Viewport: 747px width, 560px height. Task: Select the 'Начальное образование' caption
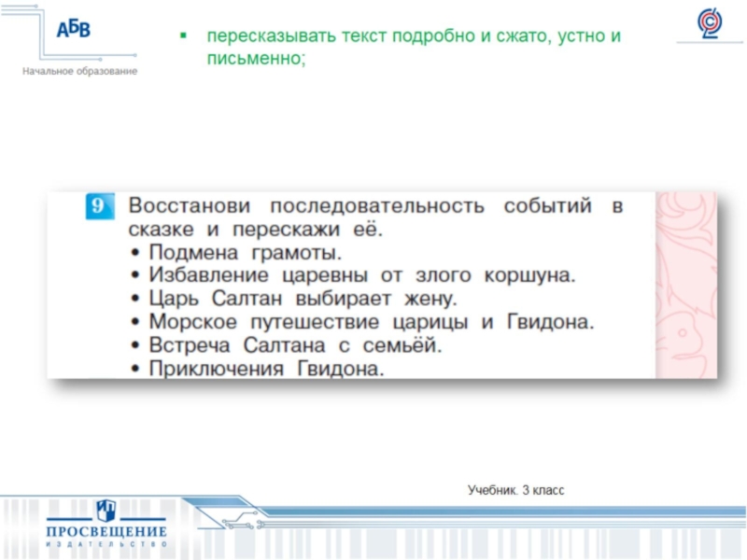[x=79, y=72]
